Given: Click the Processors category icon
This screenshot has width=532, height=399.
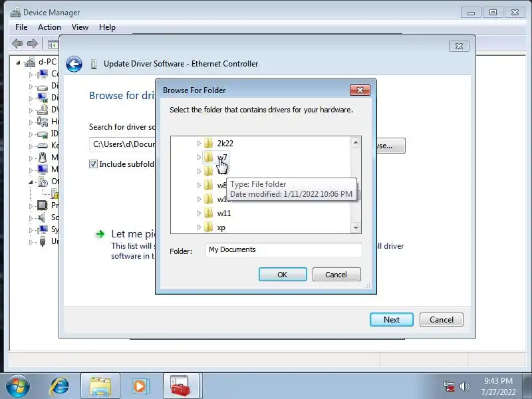Looking at the screenshot, I should coord(43,205).
